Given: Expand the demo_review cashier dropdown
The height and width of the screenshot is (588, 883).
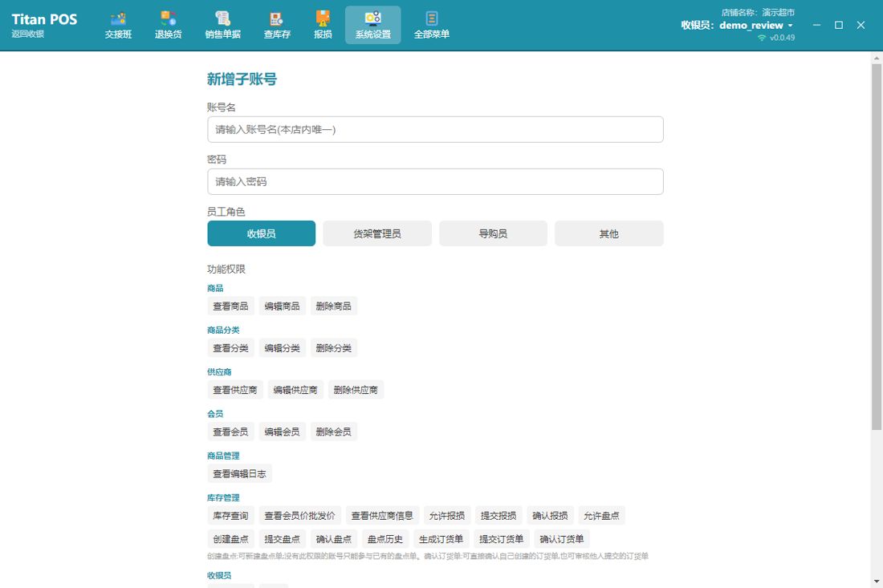Looking at the screenshot, I should (790, 26).
